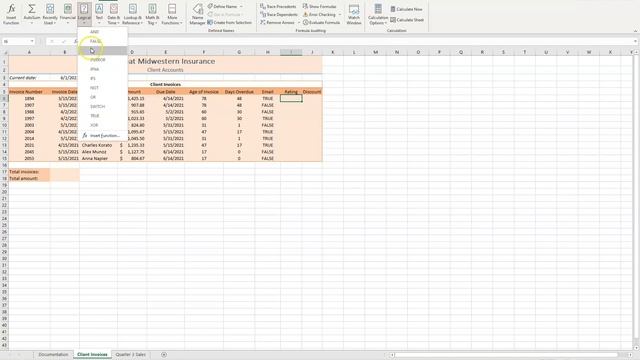Select the highlighted IF menu entry
The image size is (640, 360).
click(102, 51)
